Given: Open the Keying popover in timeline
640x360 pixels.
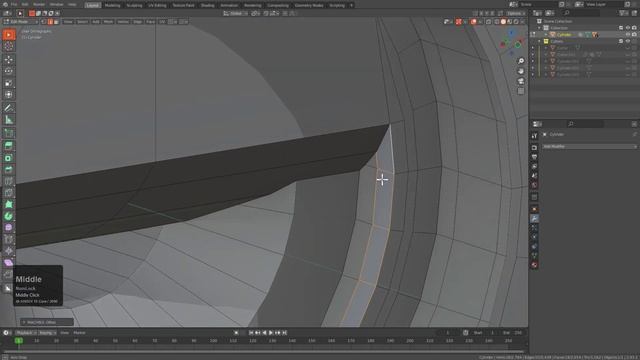Looking at the screenshot, I should coord(47,333).
